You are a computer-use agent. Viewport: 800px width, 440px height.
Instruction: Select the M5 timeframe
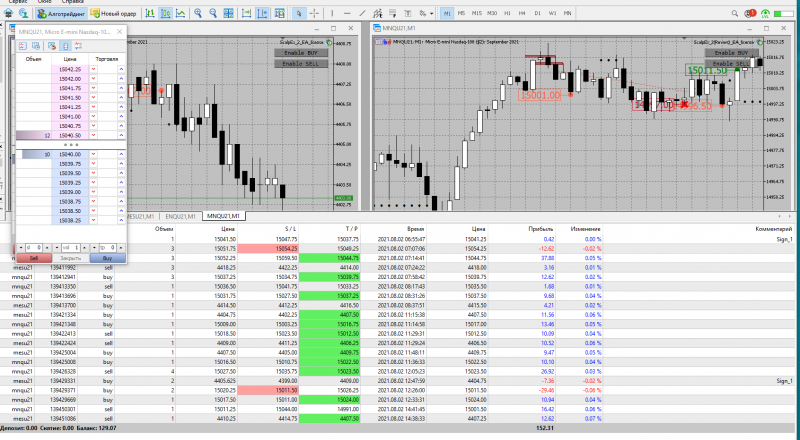pos(461,13)
